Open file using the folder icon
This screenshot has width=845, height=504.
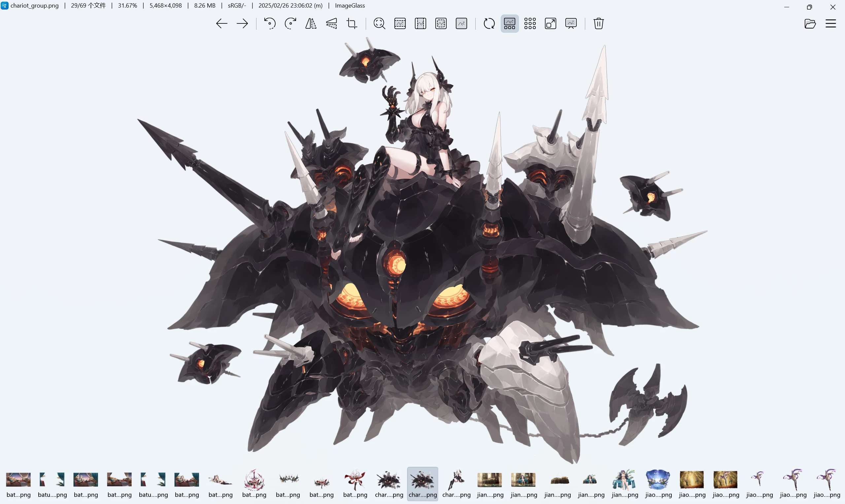810,23
